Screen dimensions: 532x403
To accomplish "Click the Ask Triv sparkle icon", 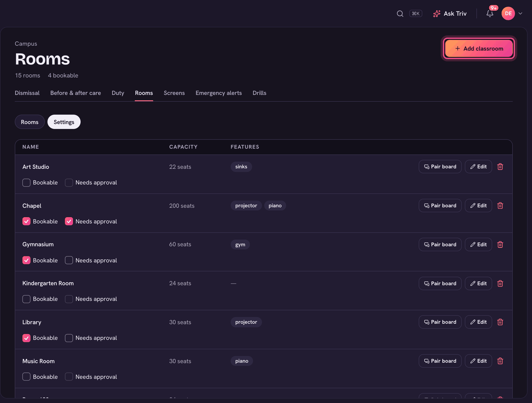I will [x=437, y=14].
